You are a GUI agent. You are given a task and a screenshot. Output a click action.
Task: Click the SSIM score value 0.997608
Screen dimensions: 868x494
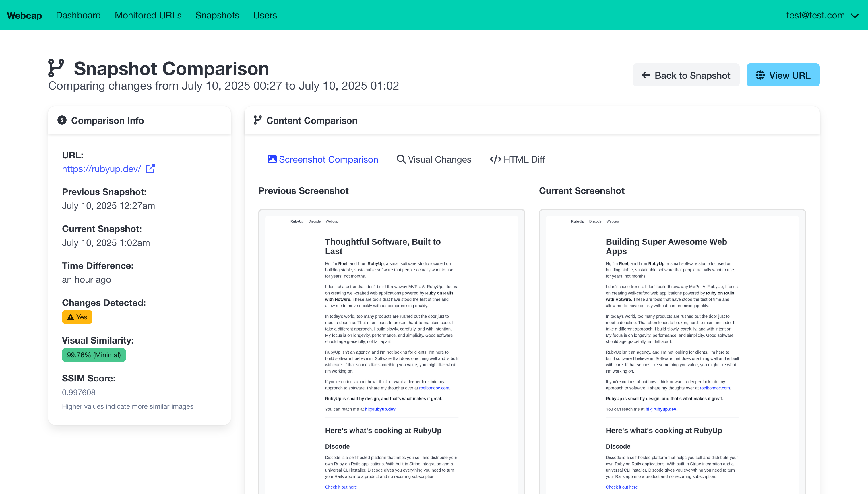[x=79, y=393]
